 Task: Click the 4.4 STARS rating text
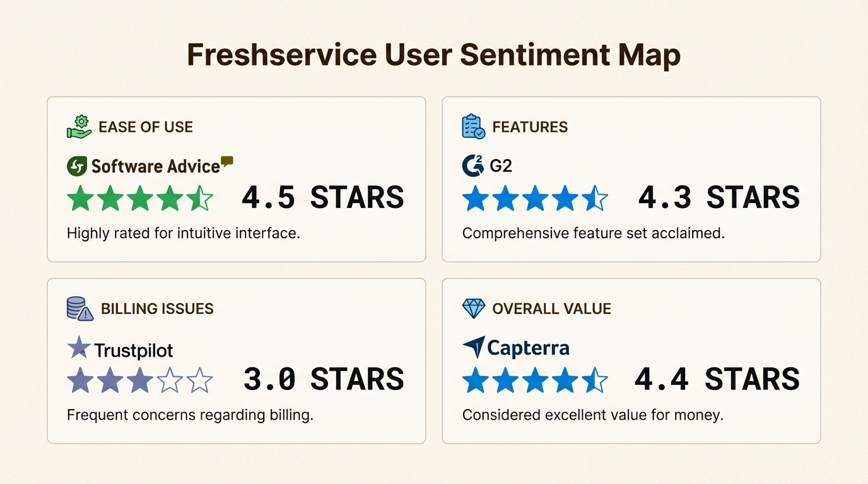click(717, 380)
